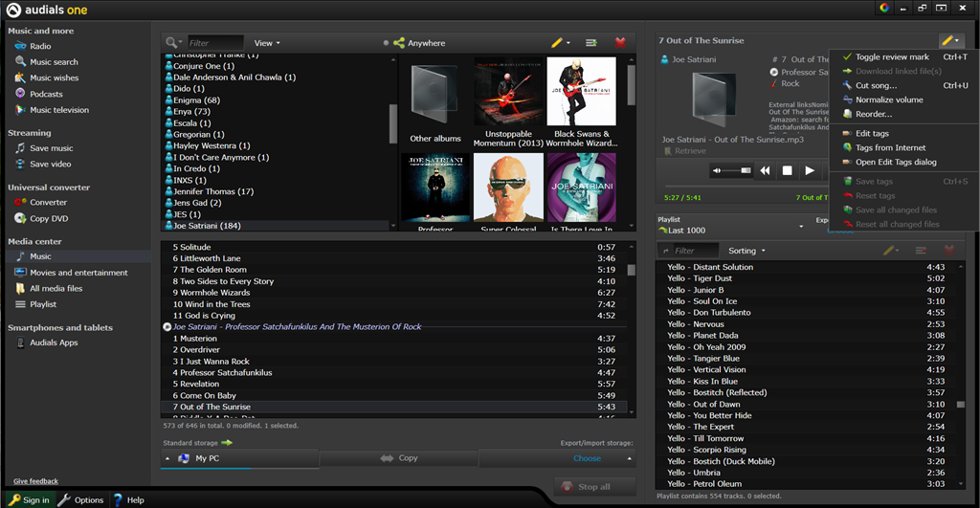The width and height of the screenshot is (980, 508).
Task: Open Options from bottom bar
Action: click(80, 499)
